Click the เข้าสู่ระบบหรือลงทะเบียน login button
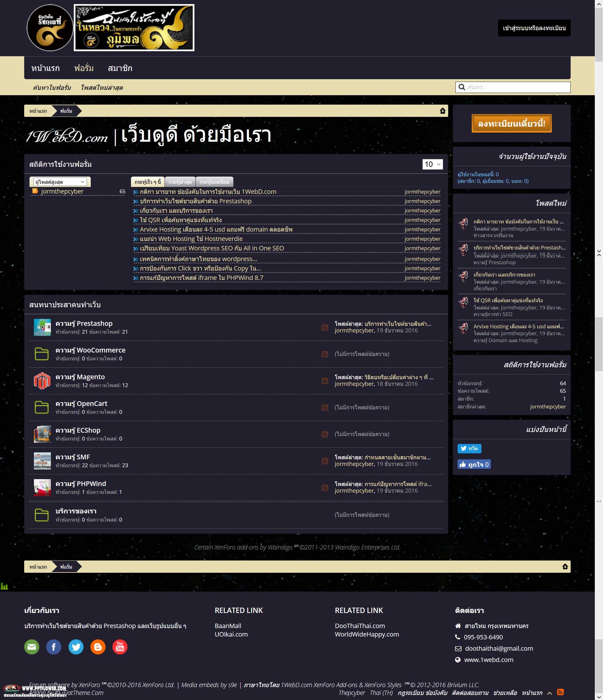 click(x=534, y=28)
